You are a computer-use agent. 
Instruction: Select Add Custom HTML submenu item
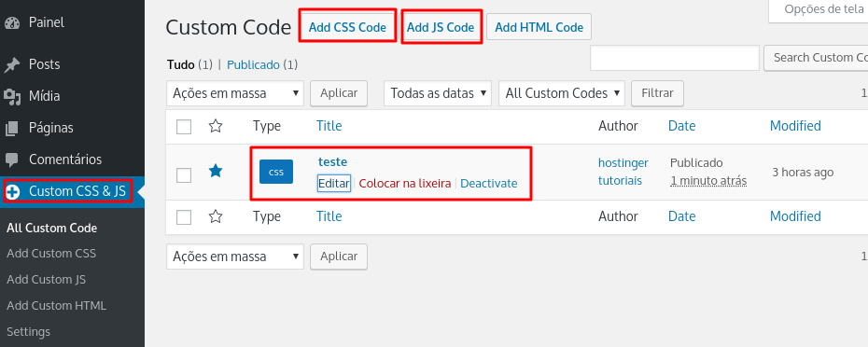point(56,306)
